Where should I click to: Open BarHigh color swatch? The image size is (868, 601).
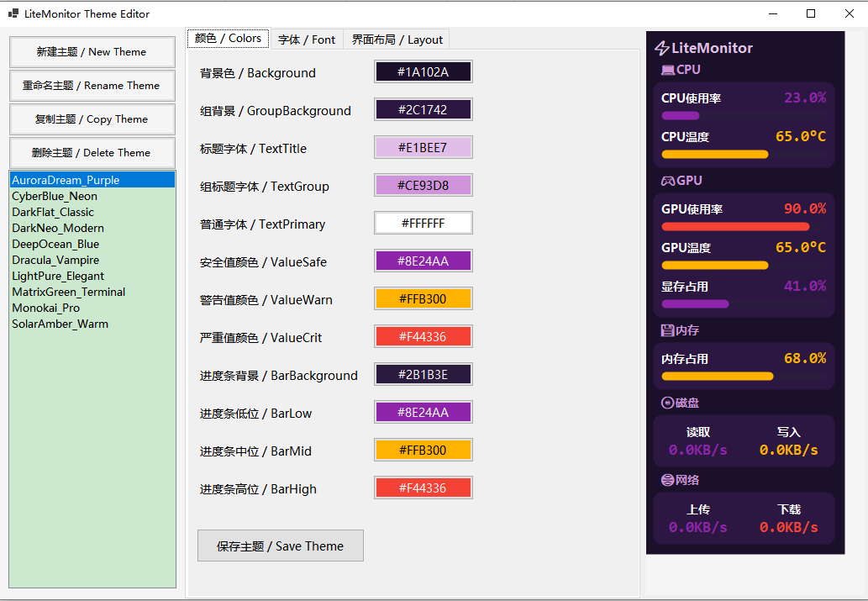423,488
